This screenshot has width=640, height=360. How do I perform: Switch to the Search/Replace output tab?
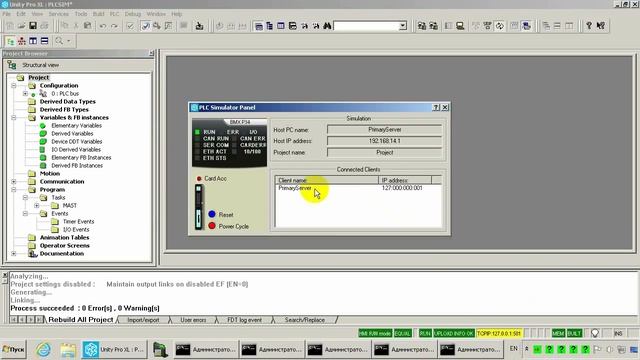[305, 320]
